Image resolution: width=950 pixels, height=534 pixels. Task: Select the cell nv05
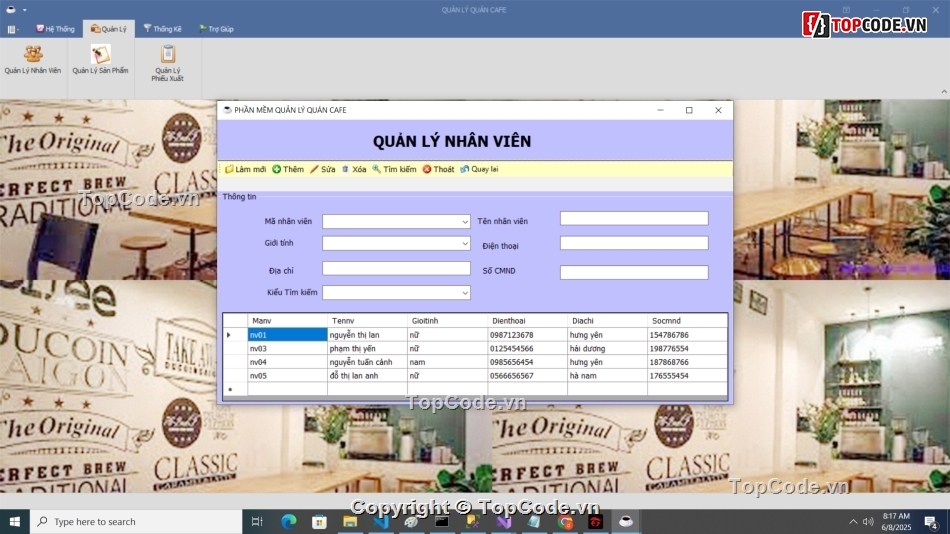[287, 376]
